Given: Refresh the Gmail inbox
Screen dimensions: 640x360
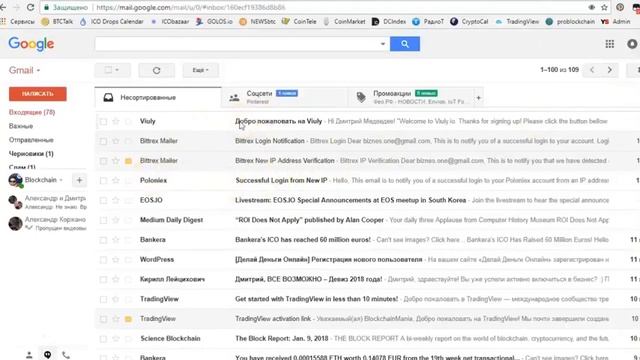Looking at the screenshot, I should click(x=156, y=70).
